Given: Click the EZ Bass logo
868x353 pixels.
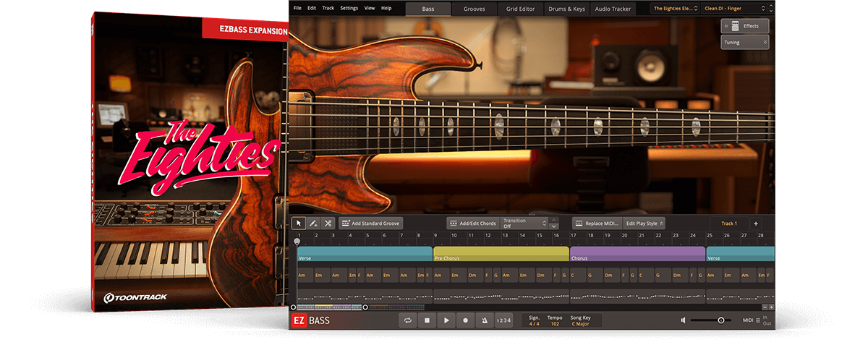Looking at the screenshot, I should pyautogui.click(x=312, y=320).
